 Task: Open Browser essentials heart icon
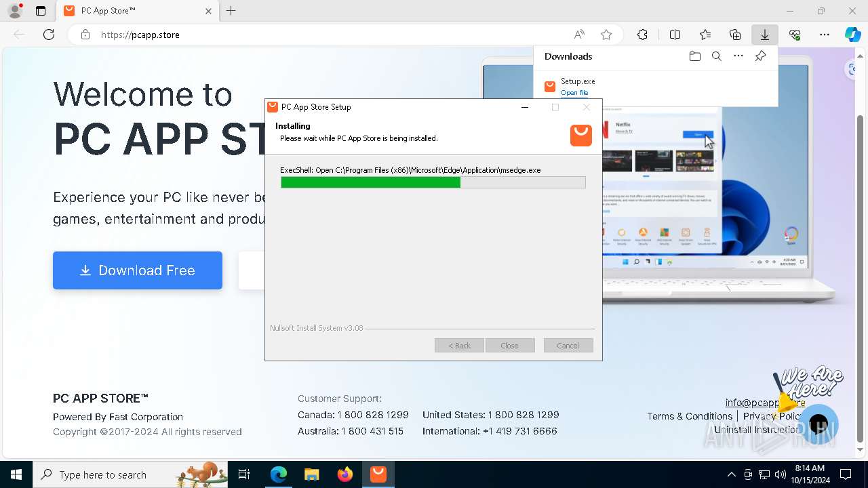point(795,35)
